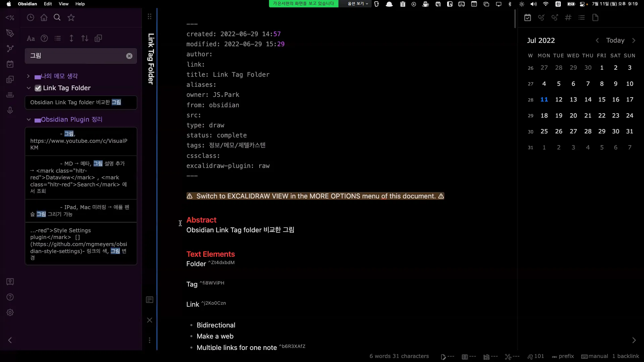Click the 1 backlink status item
This screenshot has height=362, width=644.
625,356
